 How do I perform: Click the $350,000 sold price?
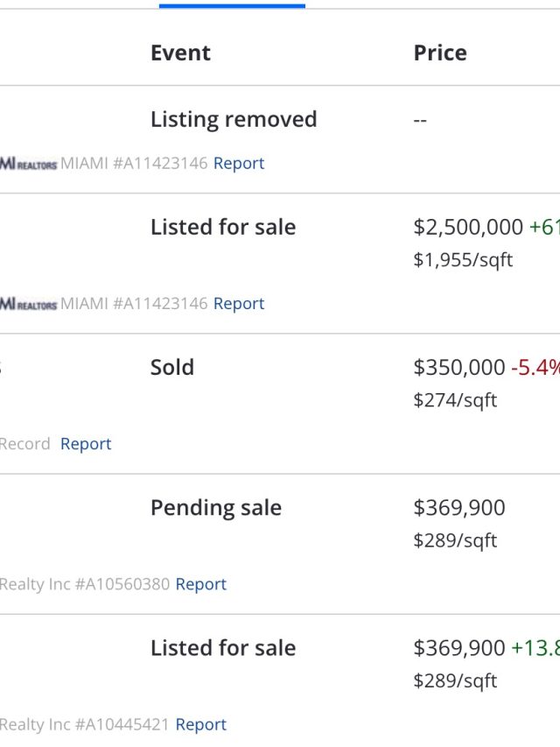[x=459, y=368]
